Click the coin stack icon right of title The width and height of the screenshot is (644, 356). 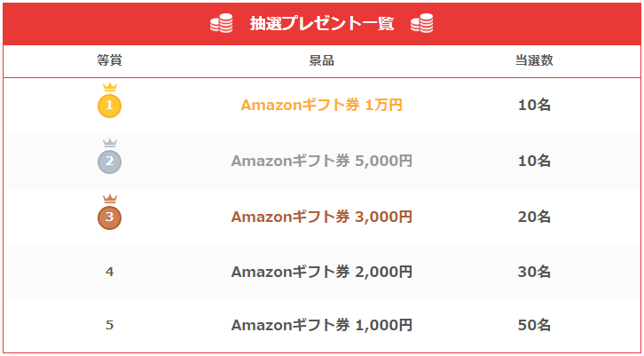[422, 24]
